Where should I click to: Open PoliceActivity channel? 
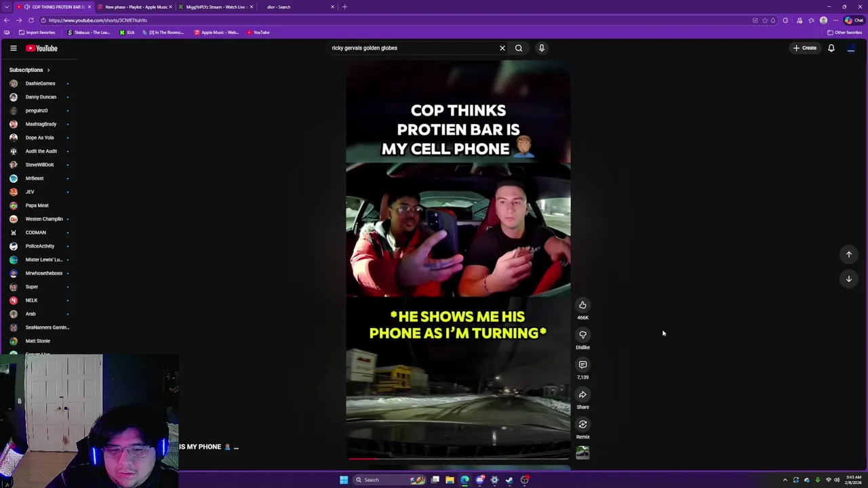click(x=40, y=246)
